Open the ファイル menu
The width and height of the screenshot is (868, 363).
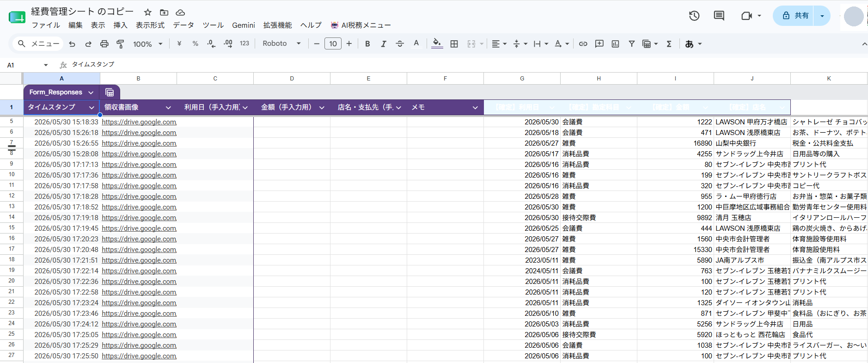[x=46, y=25]
